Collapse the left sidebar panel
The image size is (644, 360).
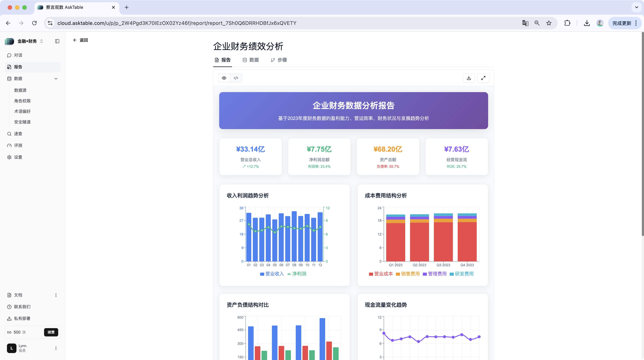click(x=57, y=41)
